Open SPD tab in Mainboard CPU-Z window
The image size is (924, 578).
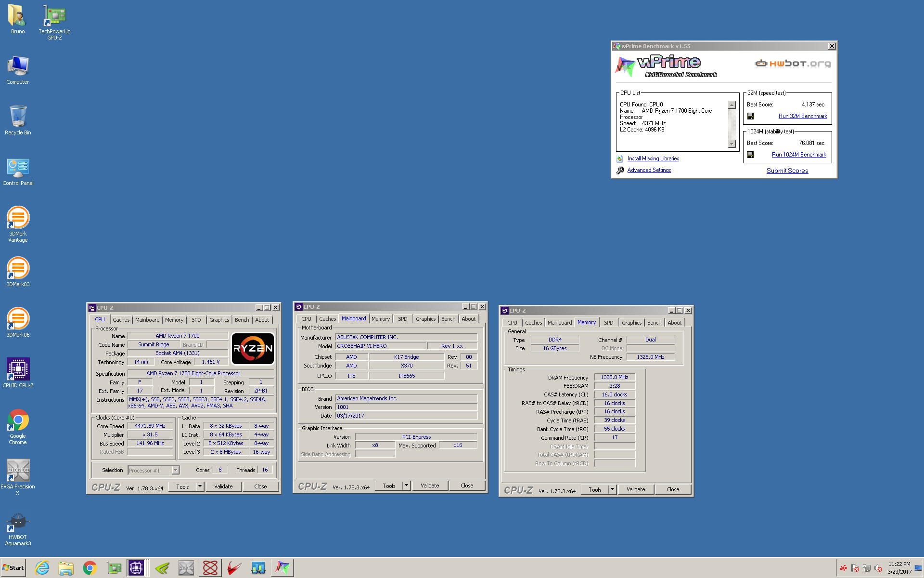[403, 319]
